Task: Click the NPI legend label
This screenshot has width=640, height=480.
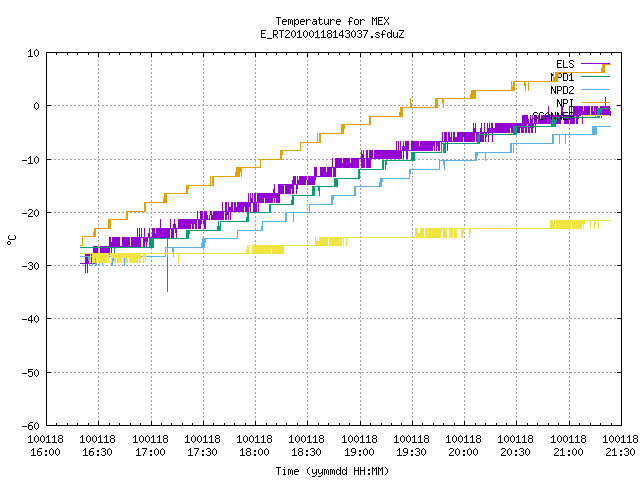Action: point(565,103)
